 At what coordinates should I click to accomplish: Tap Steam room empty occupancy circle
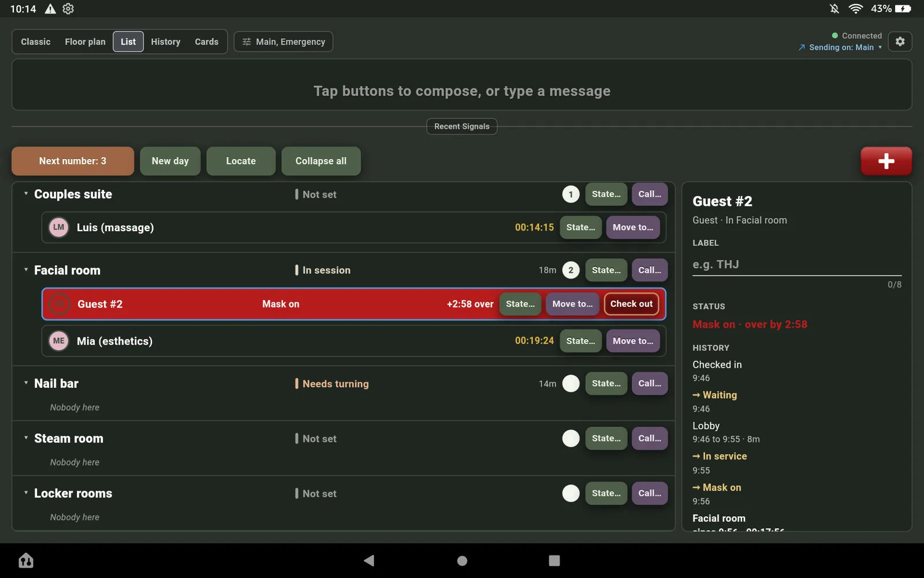coord(571,438)
